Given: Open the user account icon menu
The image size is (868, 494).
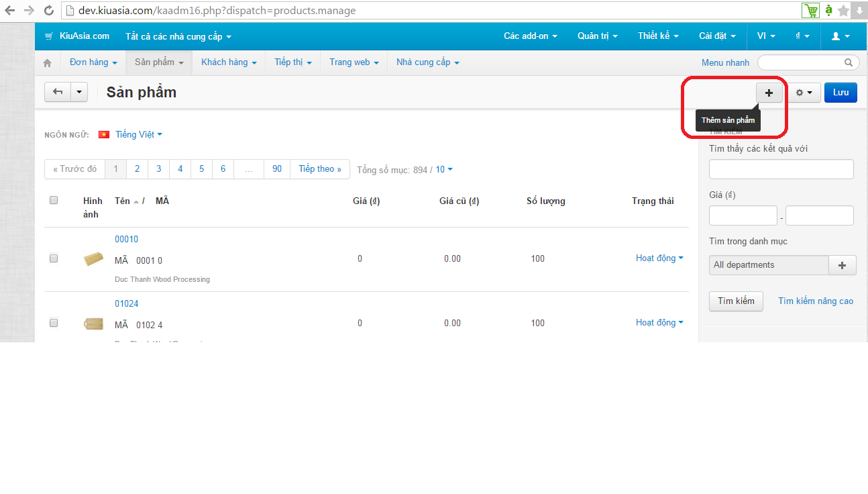Looking at the screenshot, I should pyautogui.click(x=840, y=36).
